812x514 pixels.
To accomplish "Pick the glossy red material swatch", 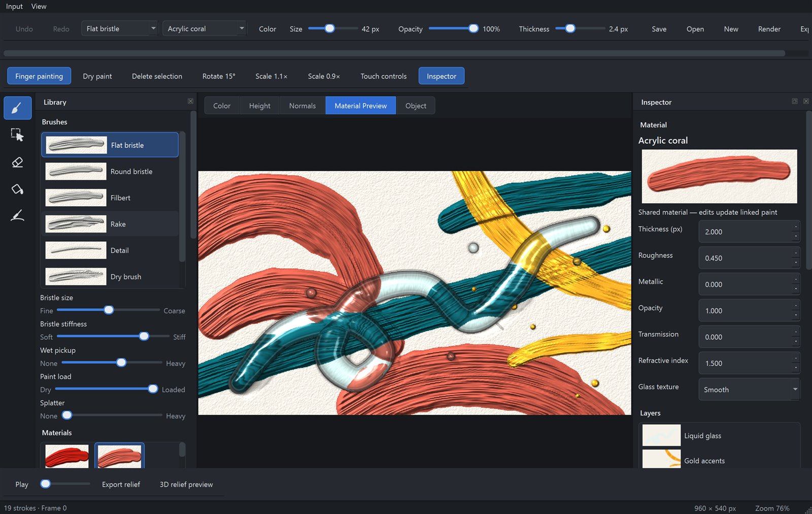I will coord(67,456).
